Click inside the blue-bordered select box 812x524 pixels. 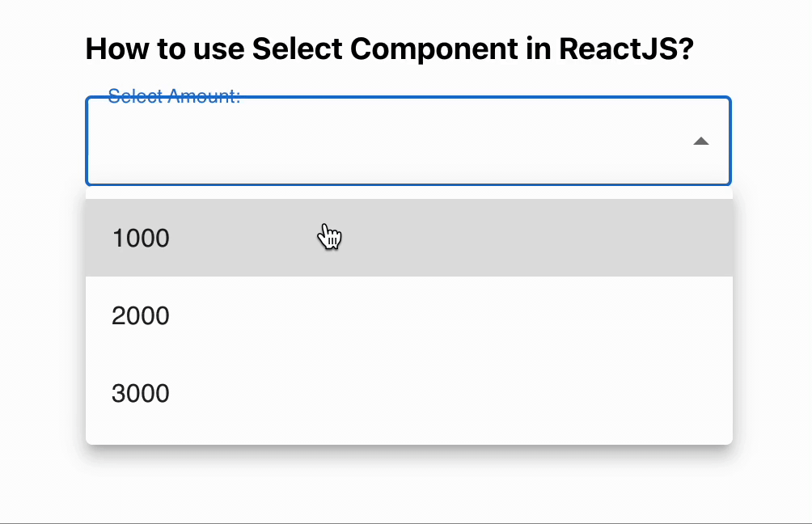coord(364,146)
